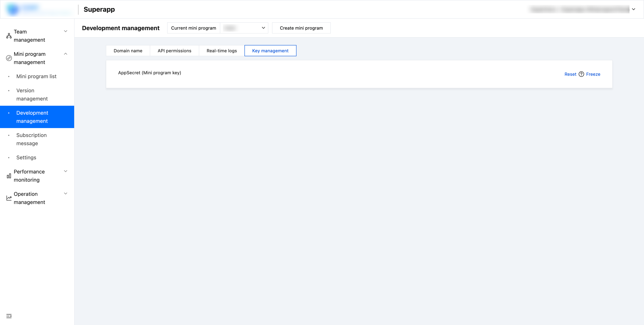Switch to the Domain name tab
644x325 pixels.
click(x=128, y=51)
